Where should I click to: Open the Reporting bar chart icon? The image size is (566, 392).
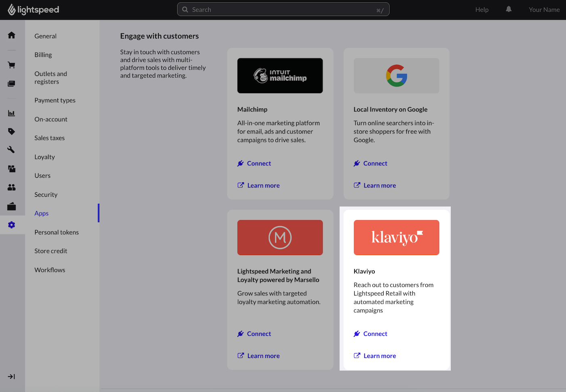pos(11,113)
